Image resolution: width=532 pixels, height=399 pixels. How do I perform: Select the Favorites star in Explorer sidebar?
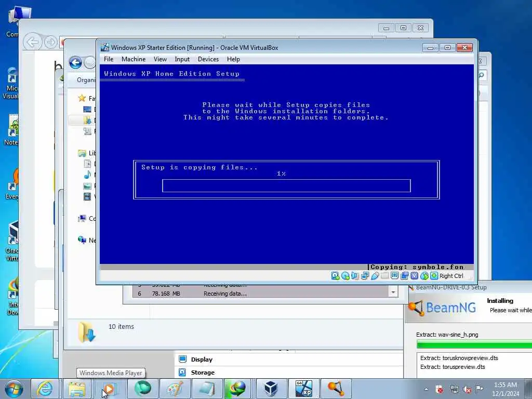point(82,98)
